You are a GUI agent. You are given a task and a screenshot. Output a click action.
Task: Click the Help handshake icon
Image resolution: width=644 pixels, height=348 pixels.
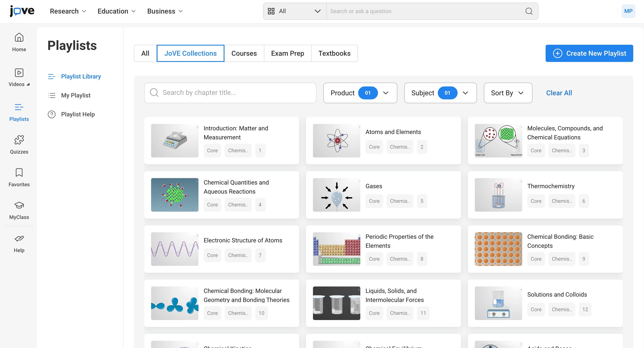[19, 239]
